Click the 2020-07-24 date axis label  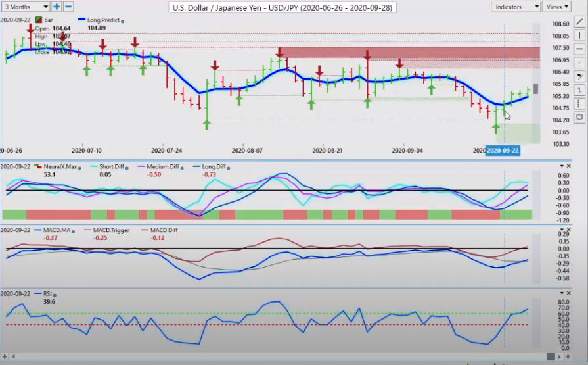pyautogui.click(x=166, y=151)
